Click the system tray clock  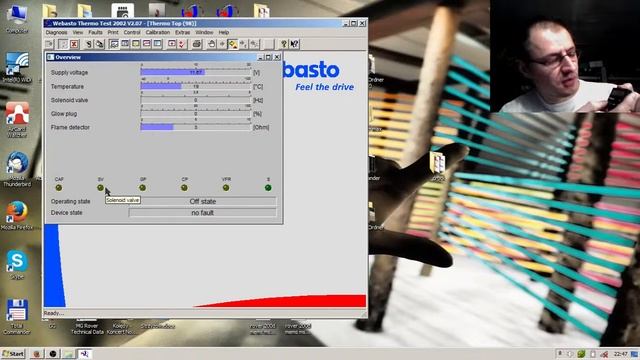(x=620, y=354)
